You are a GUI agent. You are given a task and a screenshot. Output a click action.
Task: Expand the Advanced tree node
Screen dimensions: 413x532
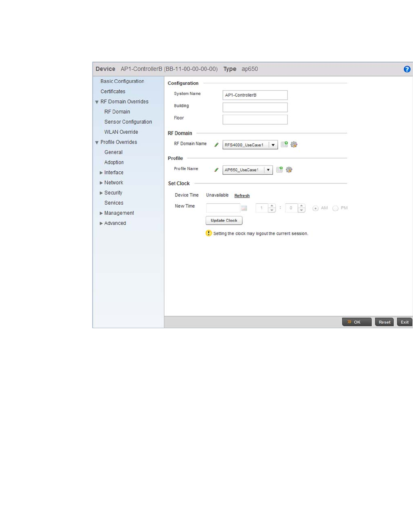(101, 223)
